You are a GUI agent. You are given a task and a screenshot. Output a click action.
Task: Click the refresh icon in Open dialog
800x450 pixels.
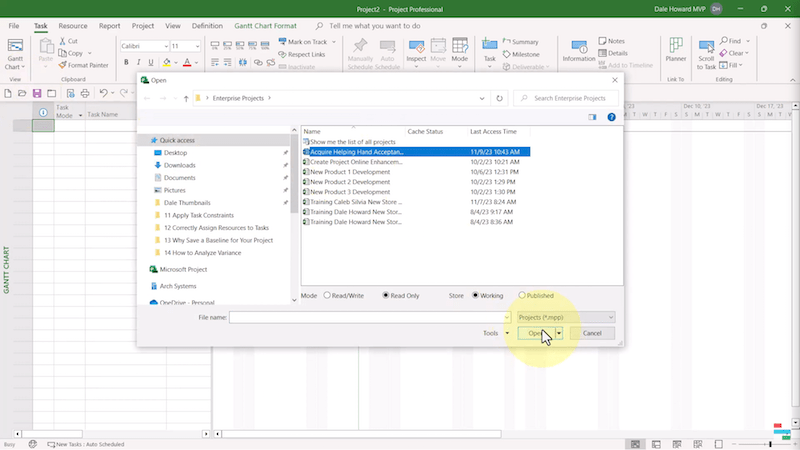point(499,98)
